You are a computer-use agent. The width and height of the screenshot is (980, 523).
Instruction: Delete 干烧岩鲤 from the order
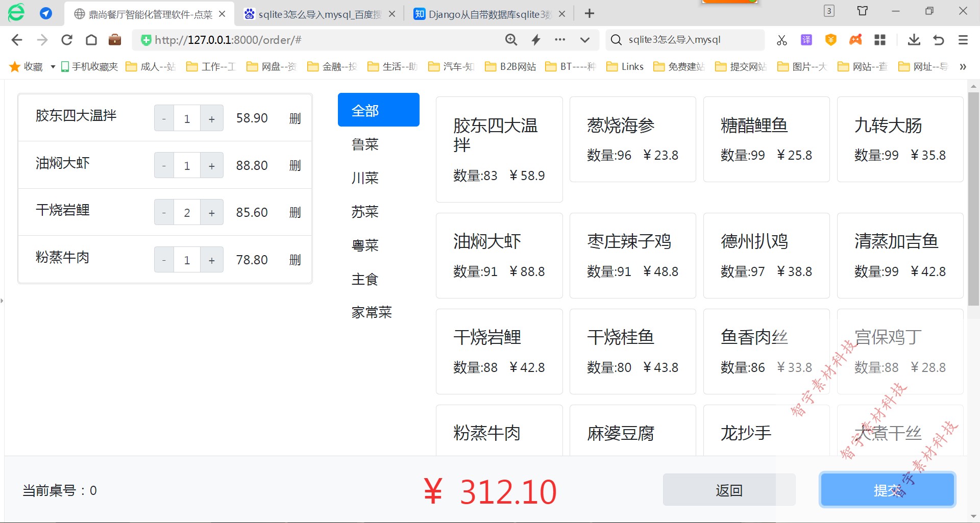point(295,212)
